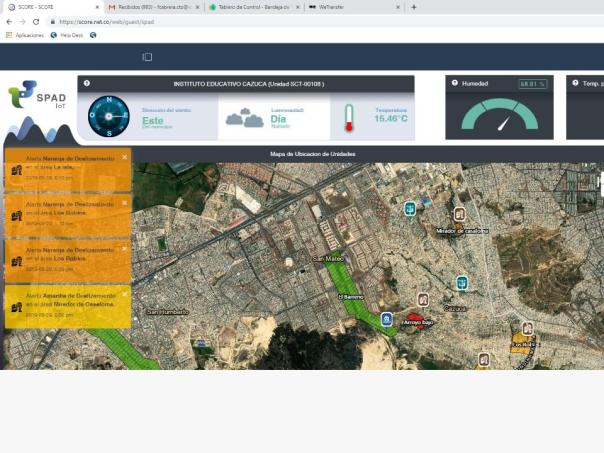Screen dimensions: 604x453
Task: Click the Instituto Educativo Cazuca unit title
Action: tap(248, 84)
